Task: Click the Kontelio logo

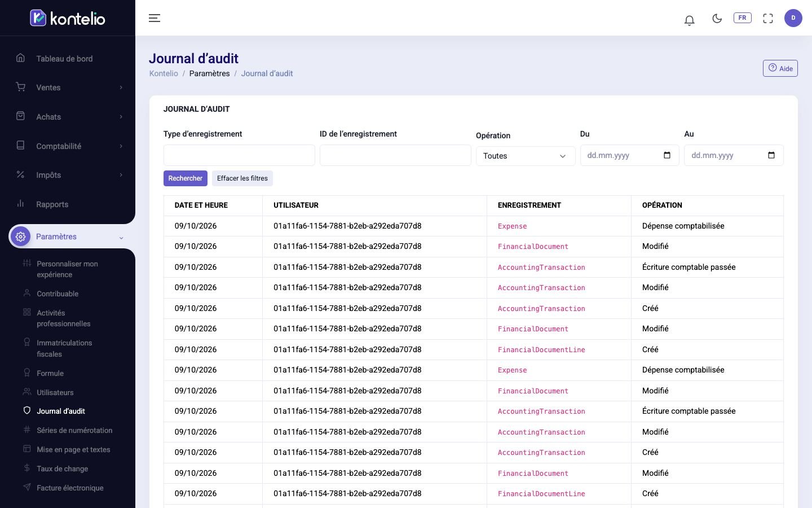Action: [x=68, y=18]
